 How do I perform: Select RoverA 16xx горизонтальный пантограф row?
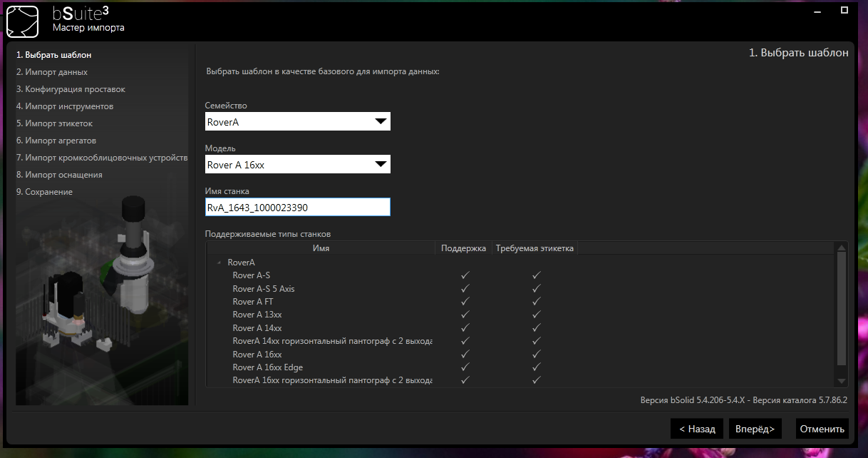click(520, 380)
